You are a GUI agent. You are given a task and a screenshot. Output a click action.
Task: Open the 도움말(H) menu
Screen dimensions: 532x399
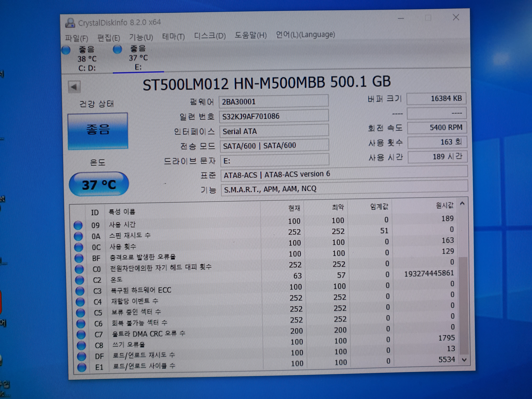251,35
